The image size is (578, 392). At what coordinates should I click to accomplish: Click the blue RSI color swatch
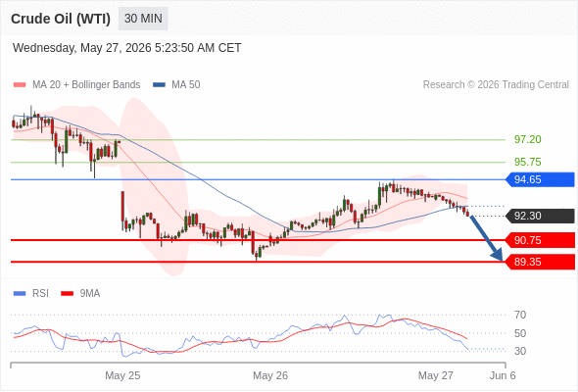pyautogui.click(x=20, y=294)
